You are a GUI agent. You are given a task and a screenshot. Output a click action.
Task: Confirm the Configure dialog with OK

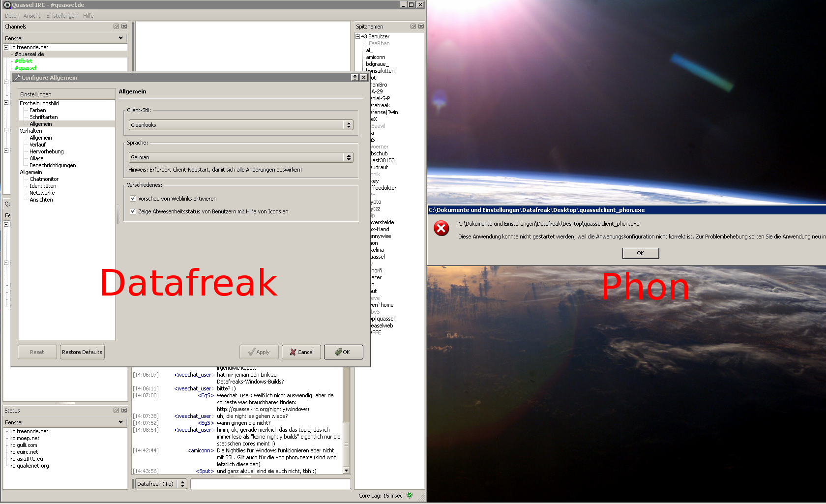click(344, 352)
